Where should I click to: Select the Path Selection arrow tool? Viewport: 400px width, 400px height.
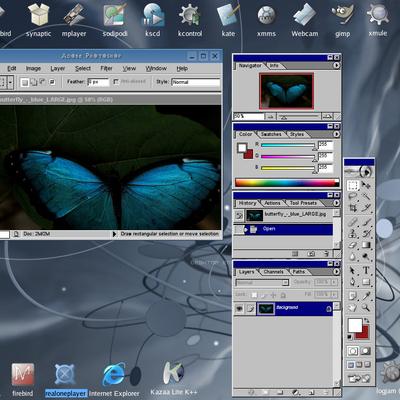[353, 270]
